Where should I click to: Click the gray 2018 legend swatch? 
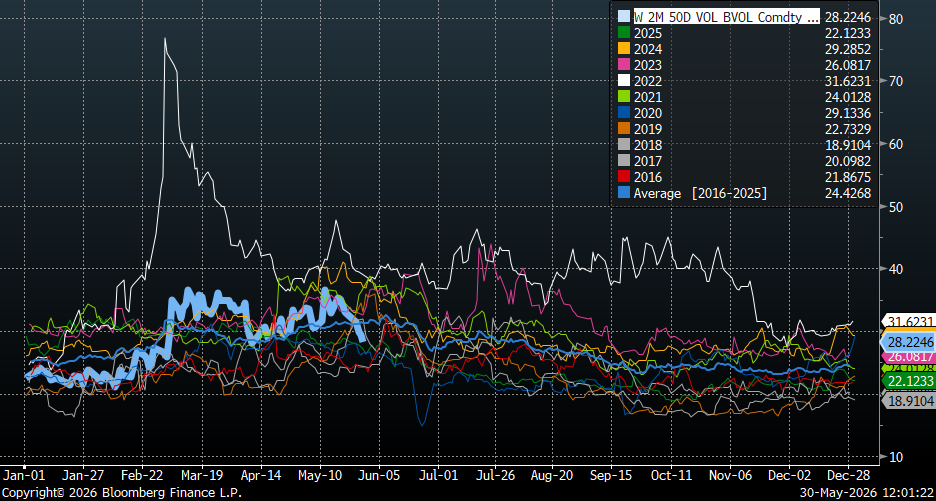click(x=623, y=145)
